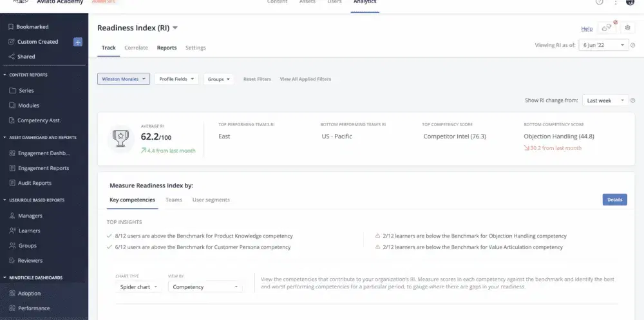Open the 6 Jun '22 date dropdown

[603, 45]
